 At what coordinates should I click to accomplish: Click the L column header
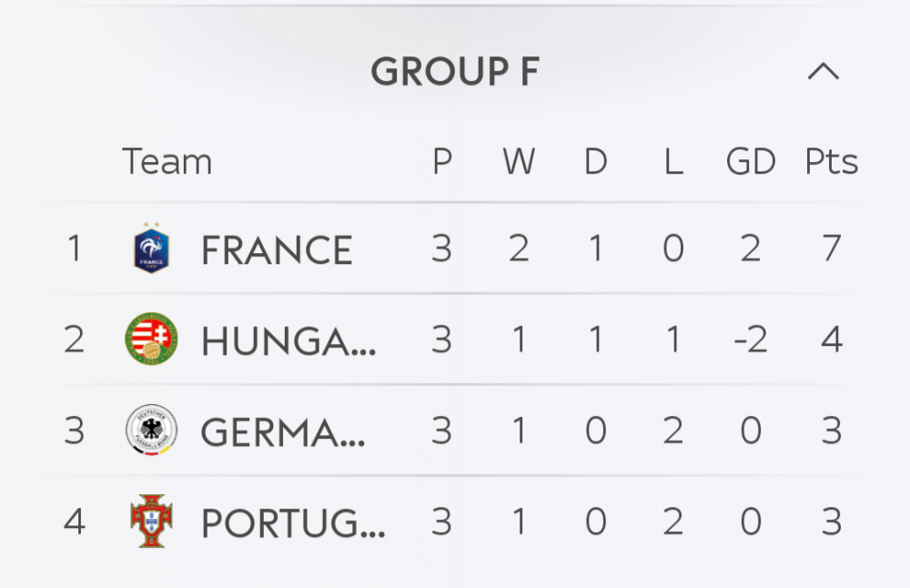673,162
